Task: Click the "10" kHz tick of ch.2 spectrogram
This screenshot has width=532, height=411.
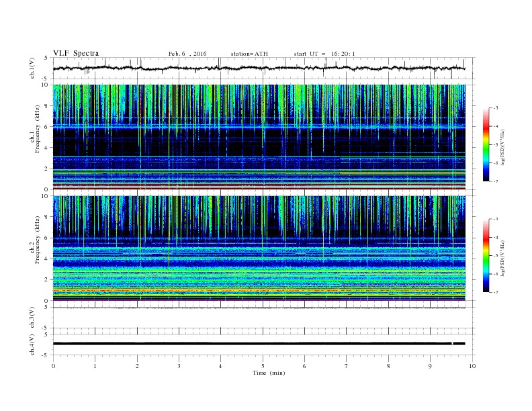Action: tap(45, 196)
